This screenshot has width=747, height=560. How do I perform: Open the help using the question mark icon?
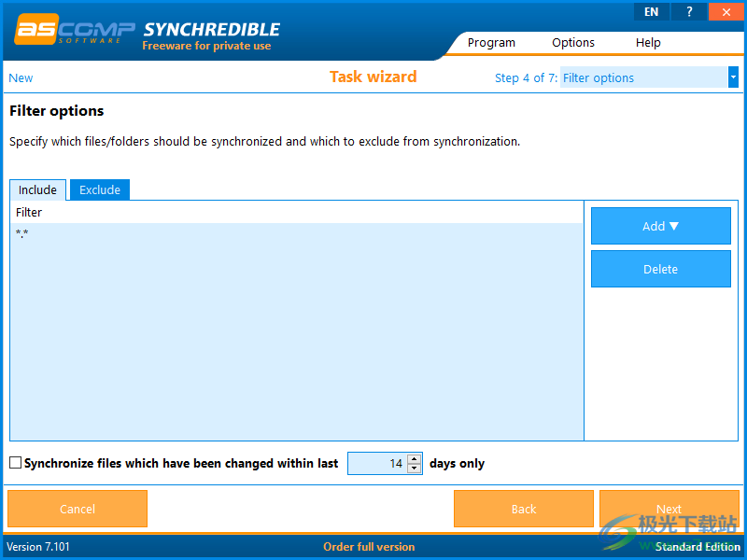(x=689, y=11)
